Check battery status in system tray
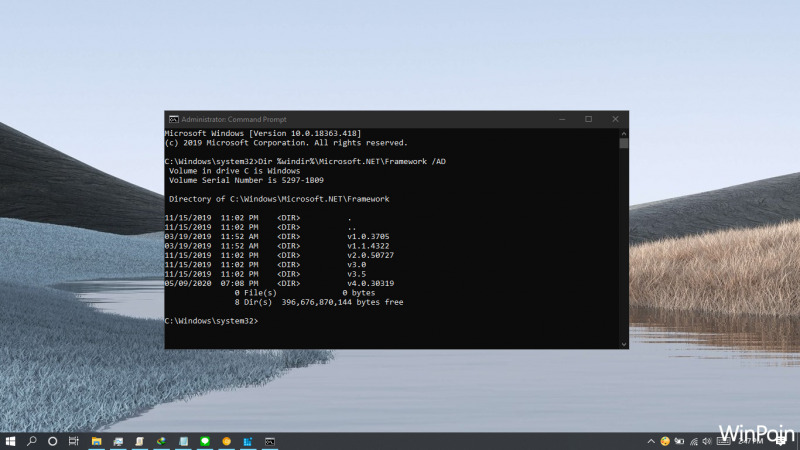Screen dimensions: 800x450 pos(679,441)
